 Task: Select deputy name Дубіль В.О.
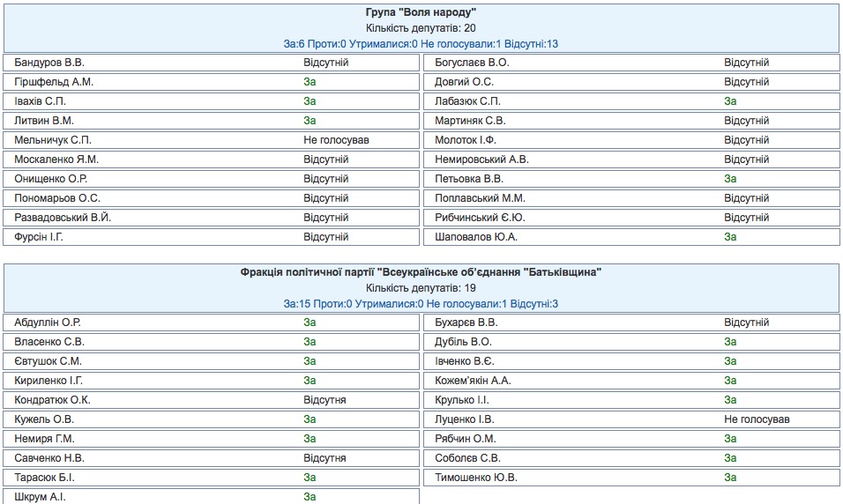[x=464, y=342]
